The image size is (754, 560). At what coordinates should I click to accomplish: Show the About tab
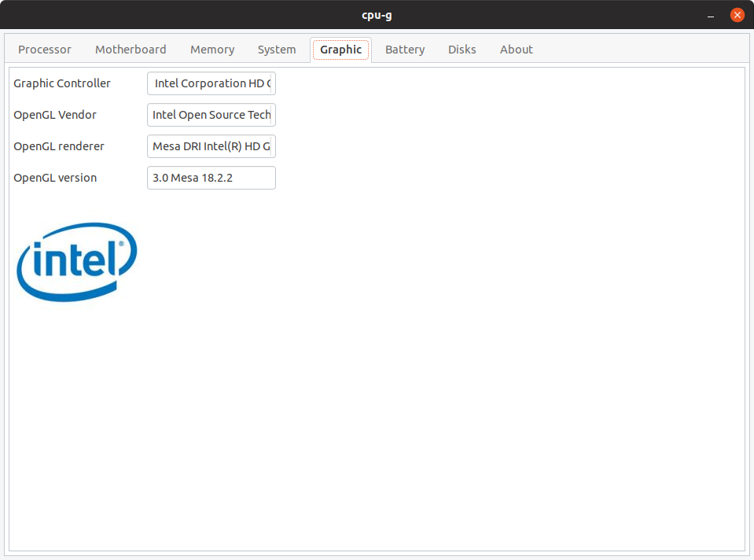516,50
